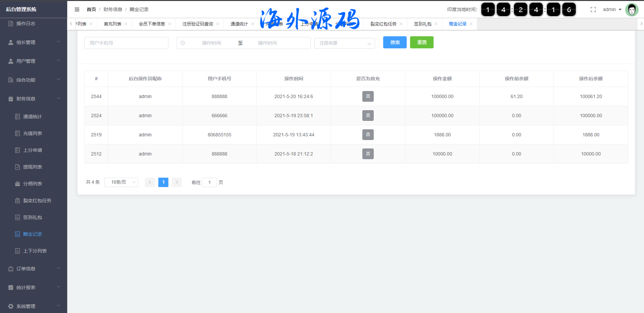The width and height of the screenshot is (644, 313).
Task: Click the admin avatar picture
Action: (632, 9)
